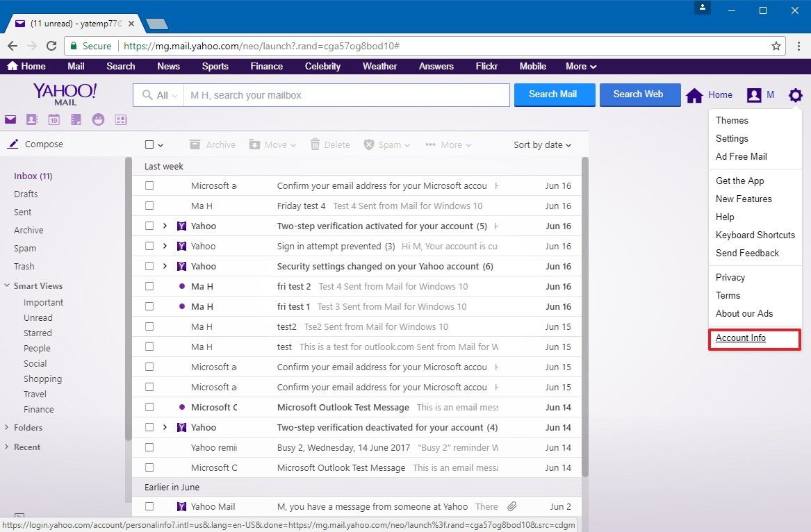Open the Contacts icon in the app bar
This screenshot has height=532, width=811.
[32, 120]
